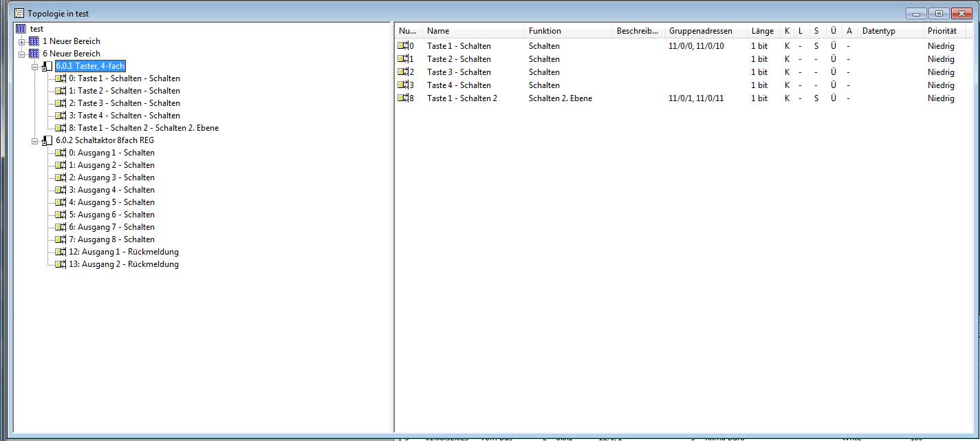Click the Topologie window title icon
The width and height of the screenshot is (980, 441).
19,13
